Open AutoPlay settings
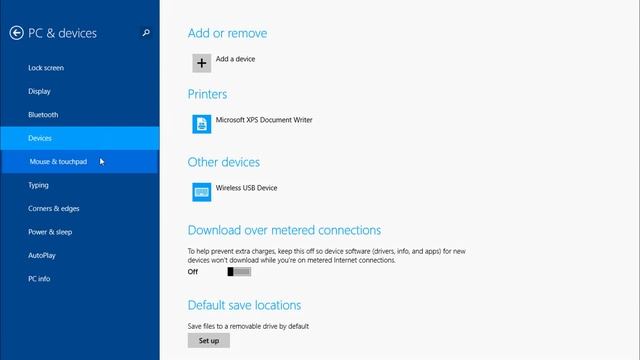Screen dimensions: 640x360 coord(80,256)
